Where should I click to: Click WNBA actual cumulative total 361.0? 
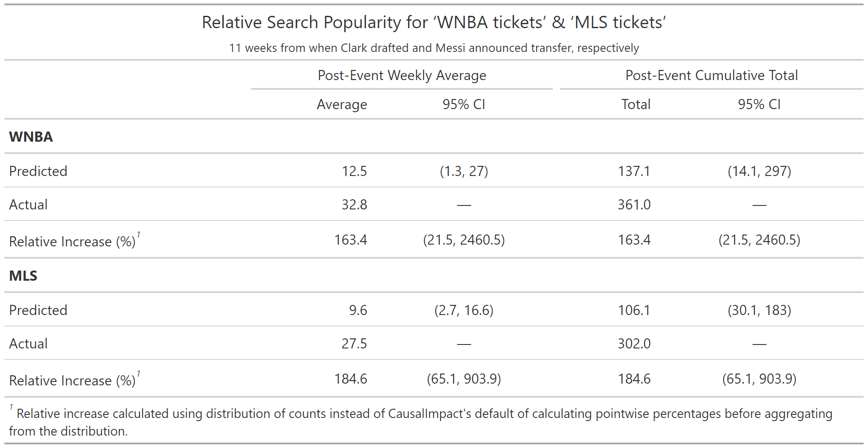coord(634,205)
